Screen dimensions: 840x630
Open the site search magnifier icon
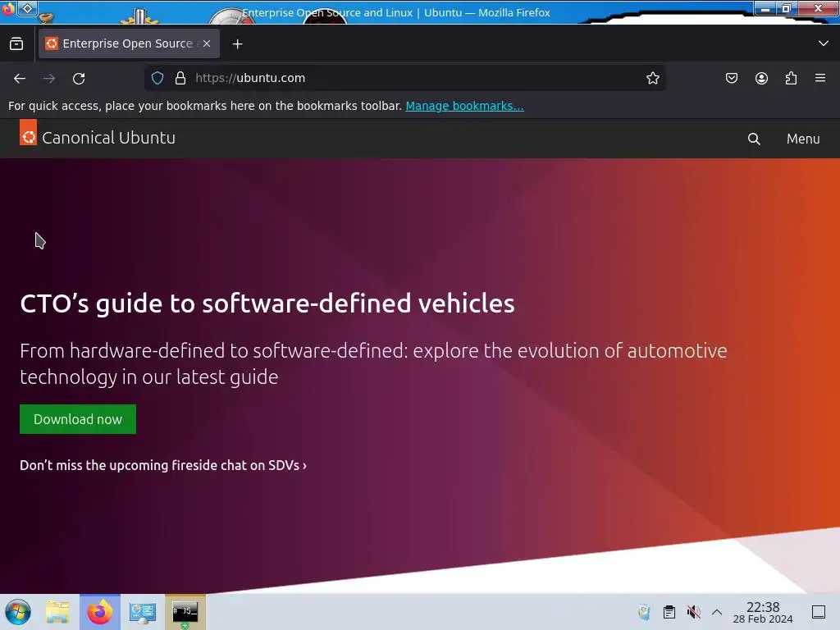tap(754, 139)
